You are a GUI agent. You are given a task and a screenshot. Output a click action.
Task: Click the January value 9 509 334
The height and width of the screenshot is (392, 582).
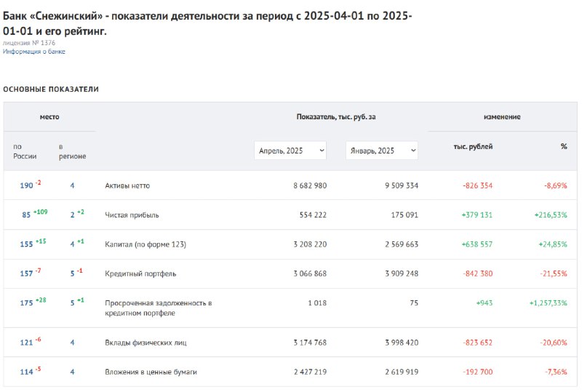click(402, 185)
